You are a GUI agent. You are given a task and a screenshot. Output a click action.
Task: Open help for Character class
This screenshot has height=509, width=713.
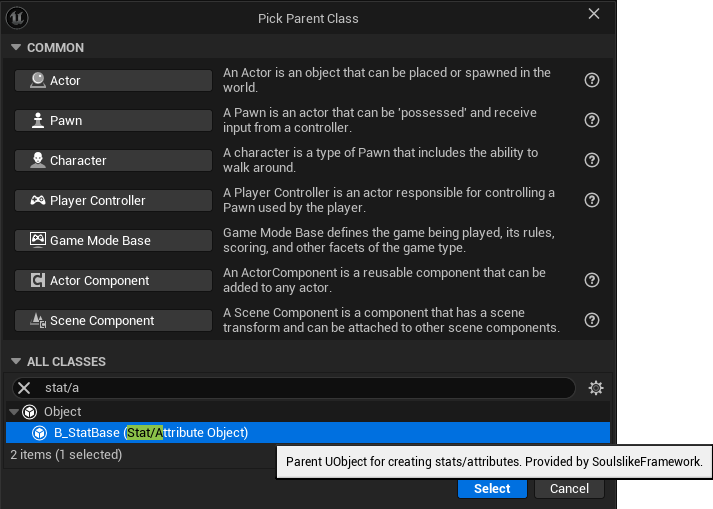pyautogui.click(x=592, y=160)
